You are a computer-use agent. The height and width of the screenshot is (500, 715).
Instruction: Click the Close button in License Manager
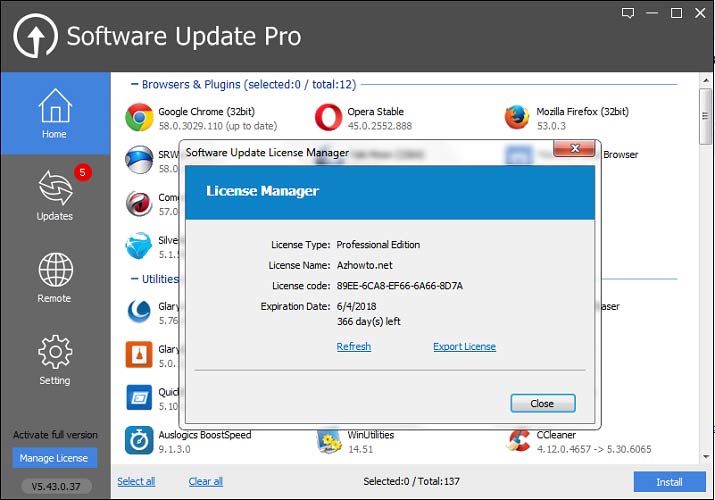543,403
